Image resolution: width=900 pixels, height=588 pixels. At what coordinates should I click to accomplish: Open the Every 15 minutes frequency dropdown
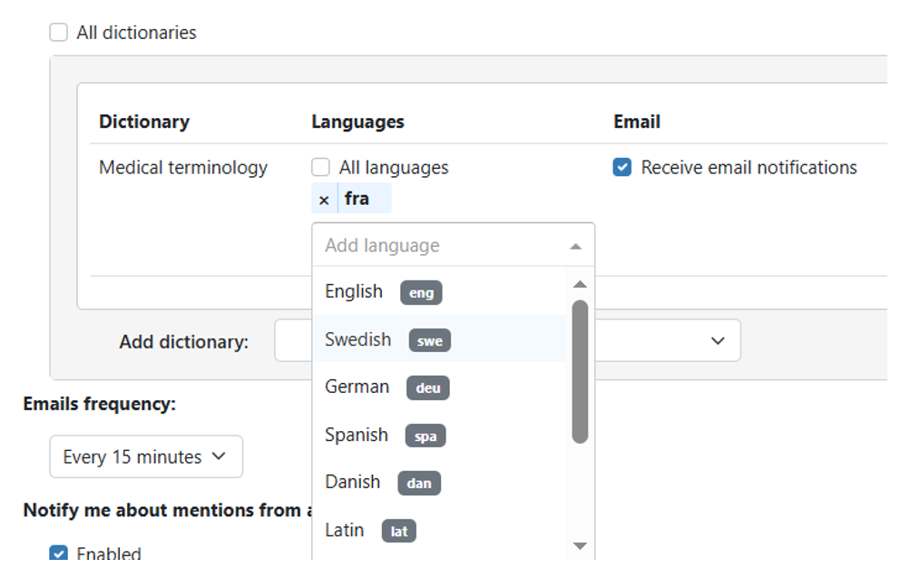(146, 456)
